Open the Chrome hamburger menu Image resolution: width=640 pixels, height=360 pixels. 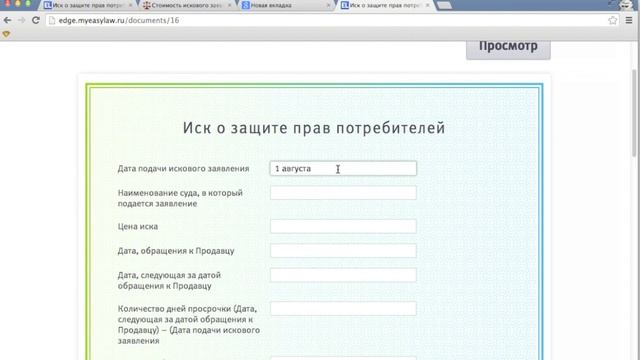629,20
